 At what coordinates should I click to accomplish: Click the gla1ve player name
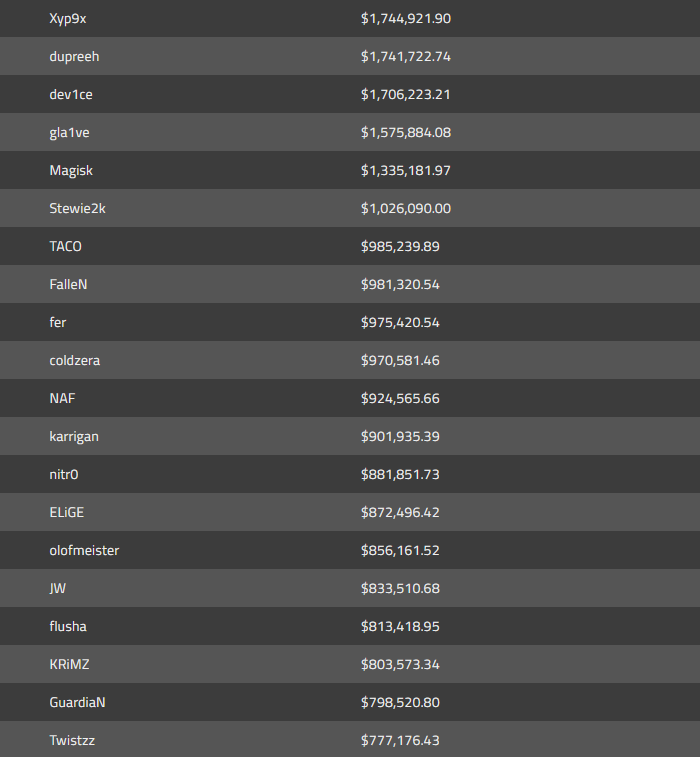(69, 133)
